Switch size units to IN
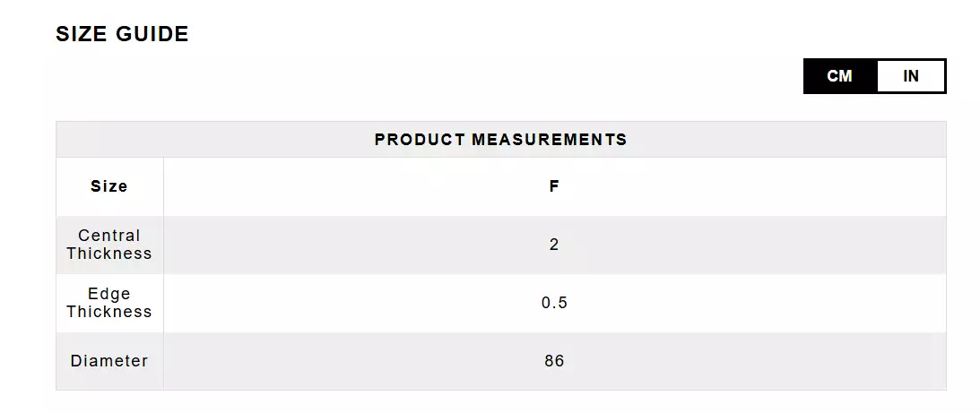This screenshot has width=980, height=413. 910,76
